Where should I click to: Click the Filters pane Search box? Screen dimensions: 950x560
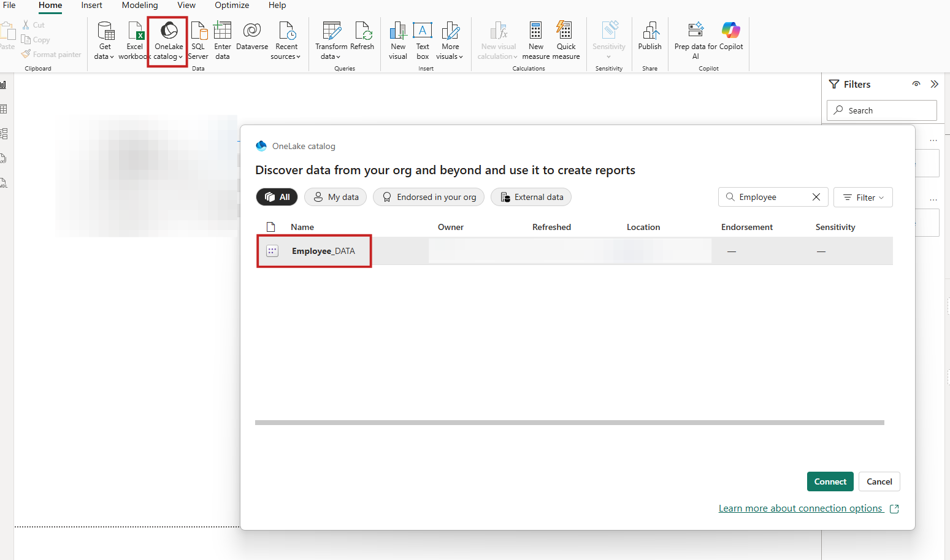(x=882, y=110)
